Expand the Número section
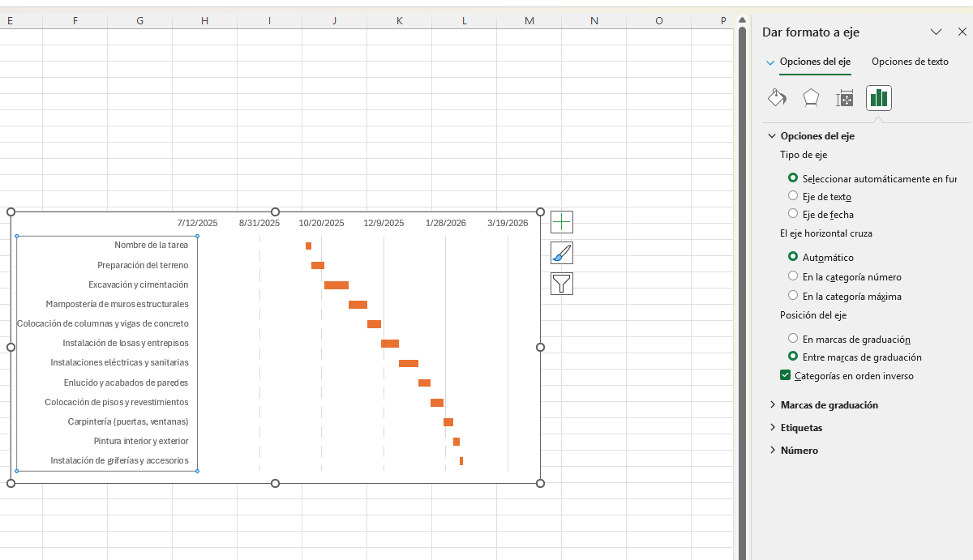Viewport: 973px width, 560px height. point(799,450)
